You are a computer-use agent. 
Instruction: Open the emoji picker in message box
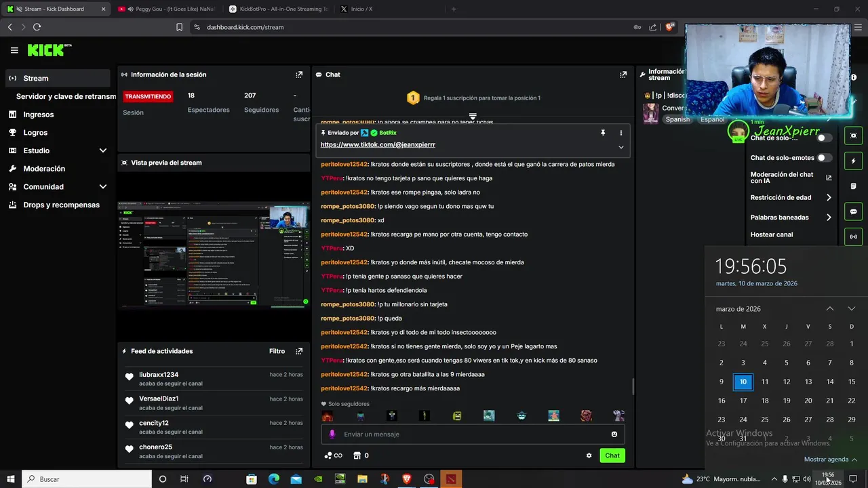point(614,434)
